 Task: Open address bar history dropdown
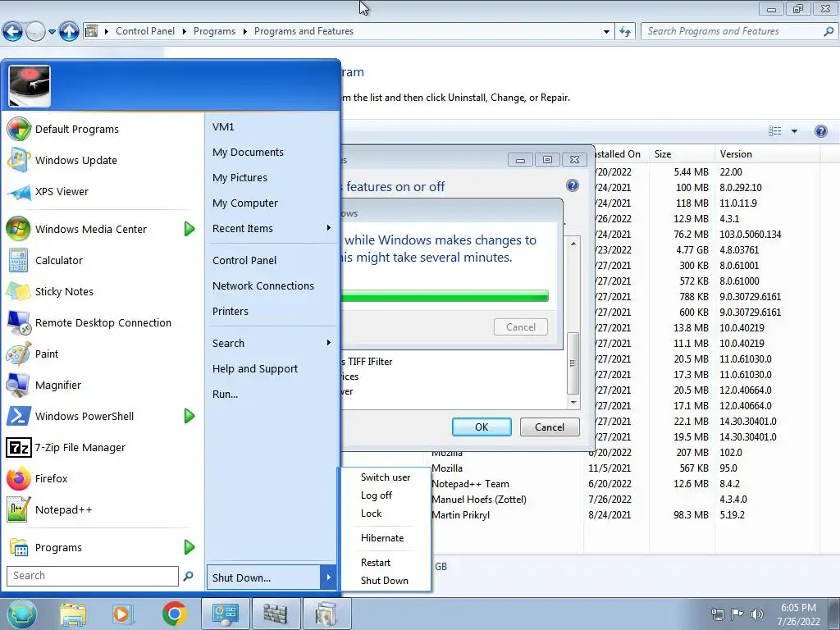point(606,32)
